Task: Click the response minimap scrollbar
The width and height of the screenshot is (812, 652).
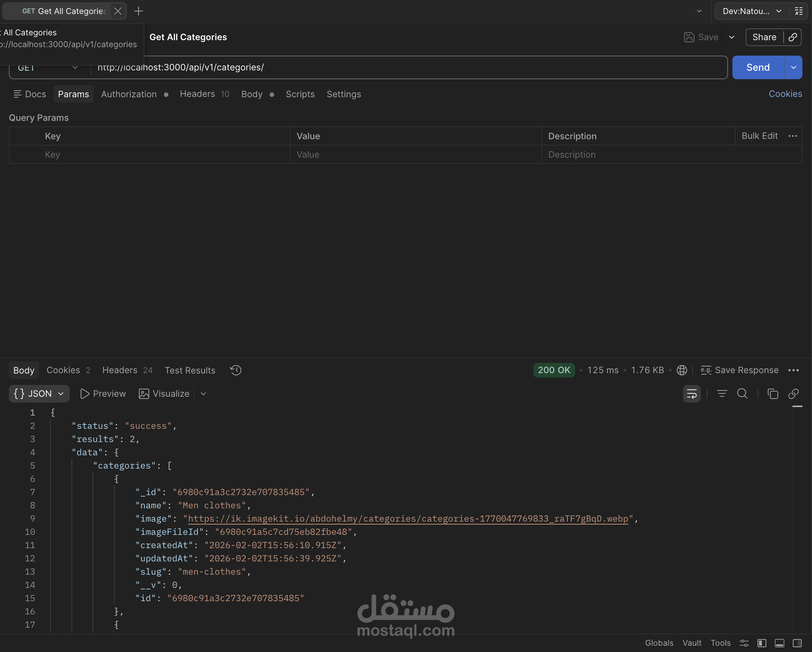Action: [797, 407]
